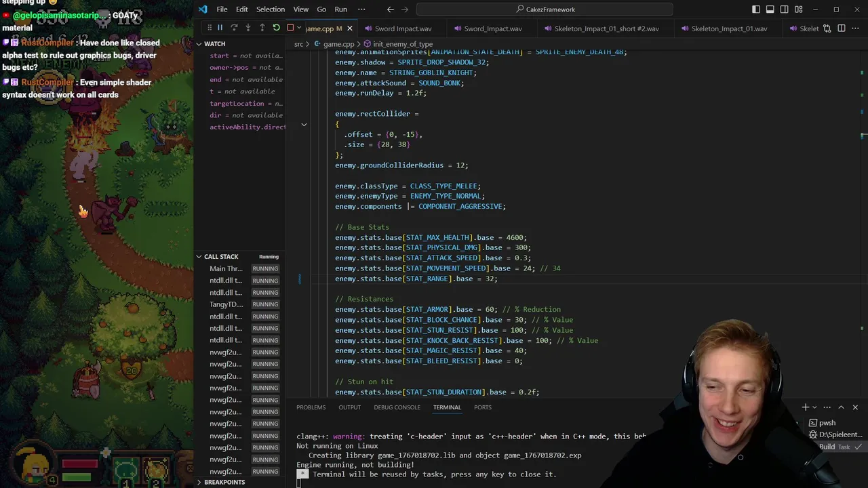Click the STAT_MAX_HEALTH value 4600 in code

coord(514,237)
